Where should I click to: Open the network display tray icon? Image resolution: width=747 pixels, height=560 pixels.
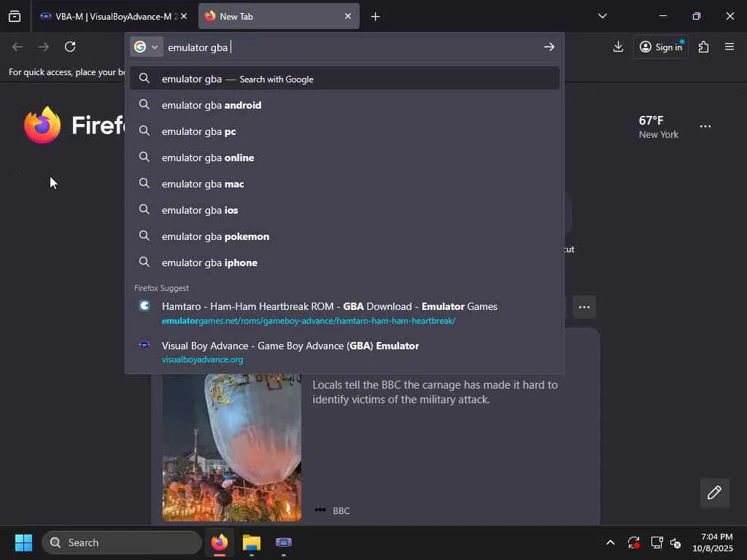coord(657,542)
